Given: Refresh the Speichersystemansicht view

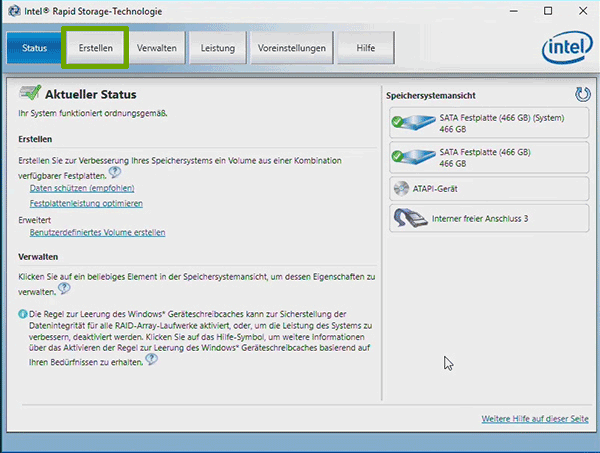Looking at the screenshot, I should [x=583, y=95].
